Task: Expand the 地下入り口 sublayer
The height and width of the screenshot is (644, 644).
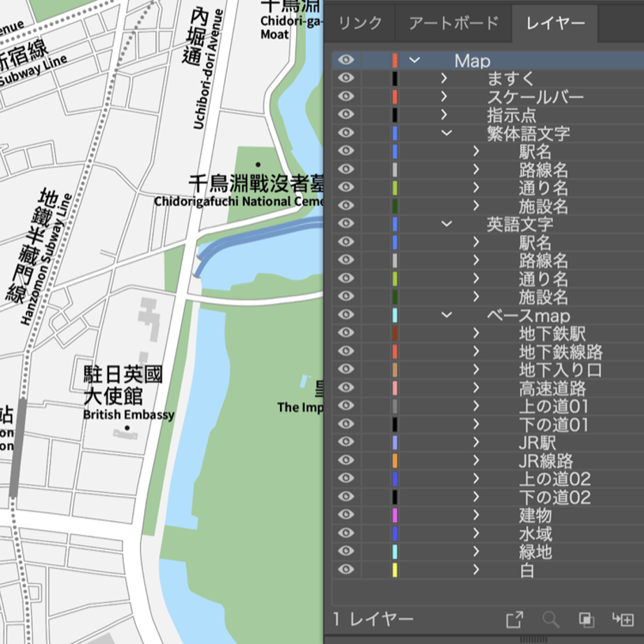Action: coord(476,369)
